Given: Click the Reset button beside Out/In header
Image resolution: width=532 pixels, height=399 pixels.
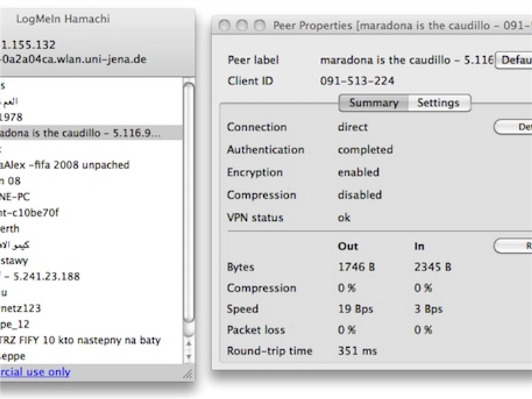Looking at the screenshot, I should (x=513, y=246).
